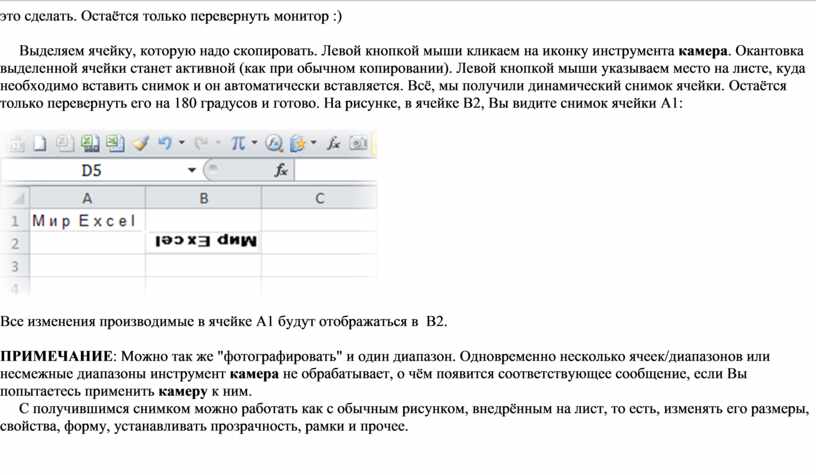
Task: Click the first green Excel save icon
Action: (90, 143)
